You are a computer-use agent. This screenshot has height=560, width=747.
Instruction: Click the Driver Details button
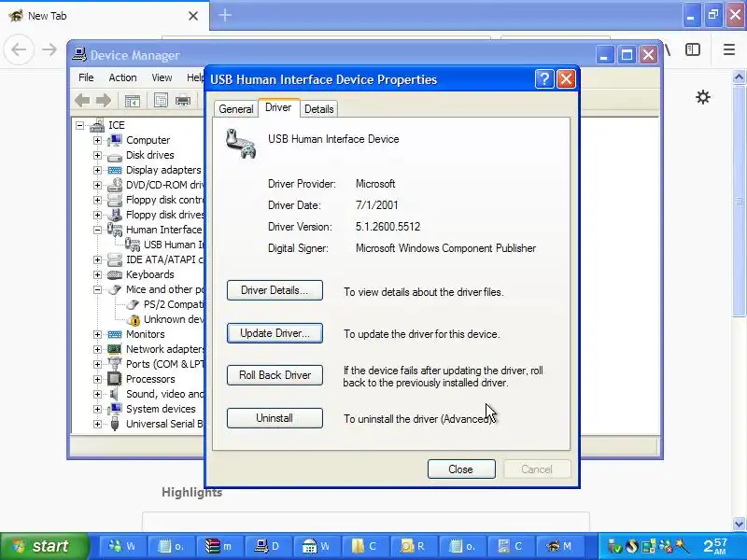pos(275,290)
